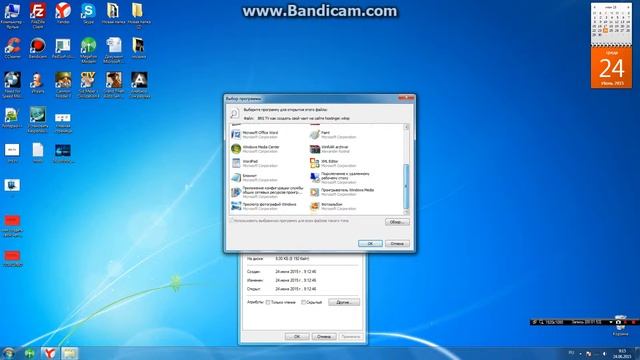Click Отмена in the program chooser dialog
Viewport: 640px width, 360px height.
pos(397,243)
